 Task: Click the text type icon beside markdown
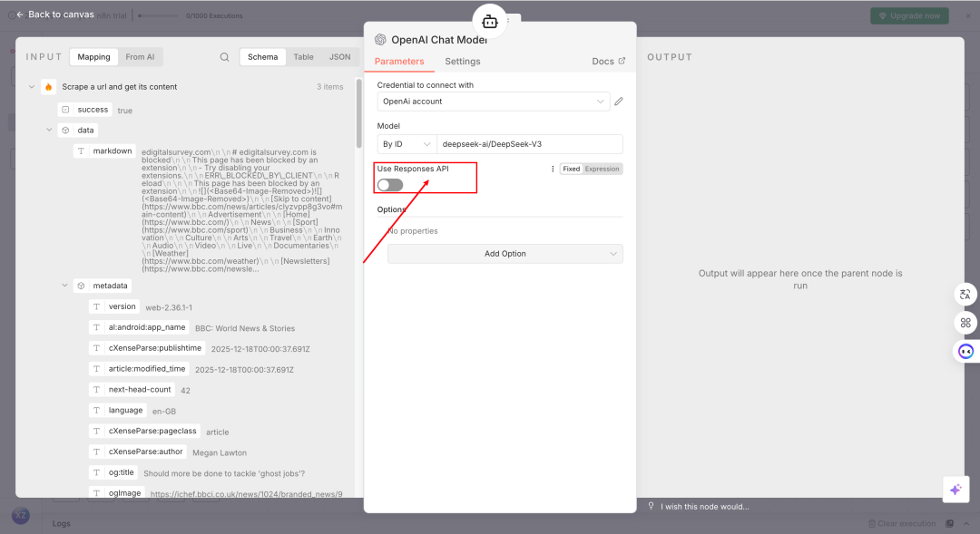pos(82,150)
